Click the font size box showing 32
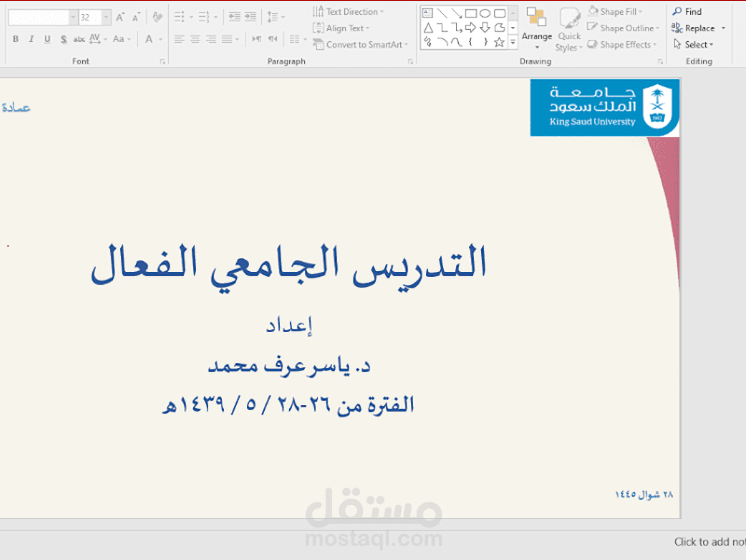The height and width of the screenshot is (560, 746). (90, 18)
